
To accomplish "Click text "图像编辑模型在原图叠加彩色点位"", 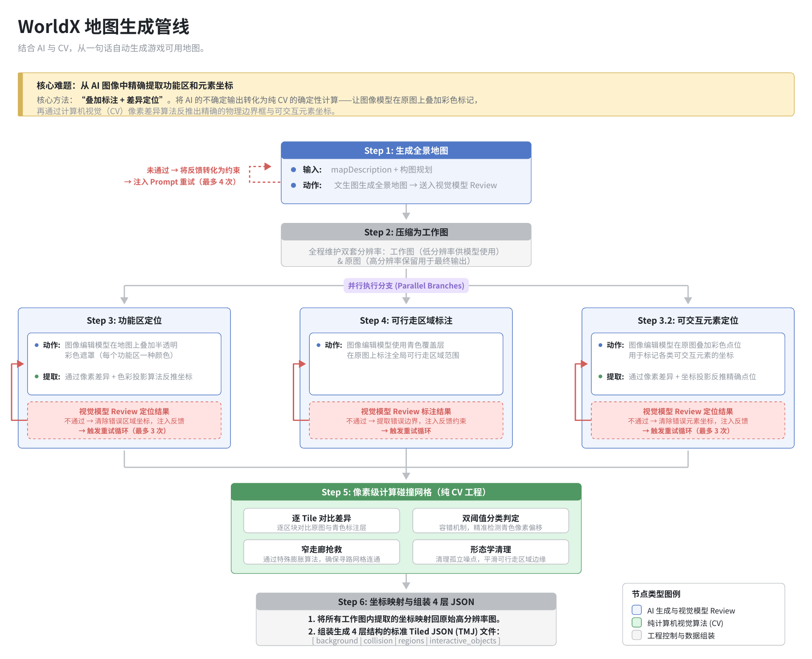I will point(685,345).
